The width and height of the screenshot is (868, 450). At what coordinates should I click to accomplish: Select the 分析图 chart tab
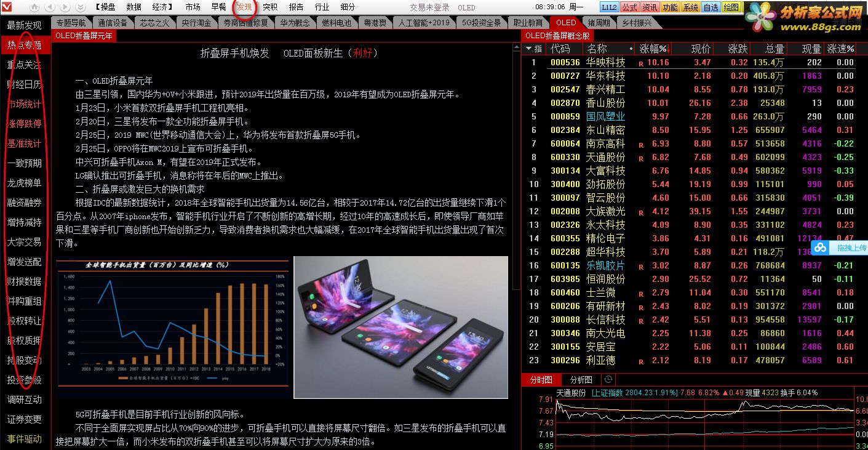(581, 380)
